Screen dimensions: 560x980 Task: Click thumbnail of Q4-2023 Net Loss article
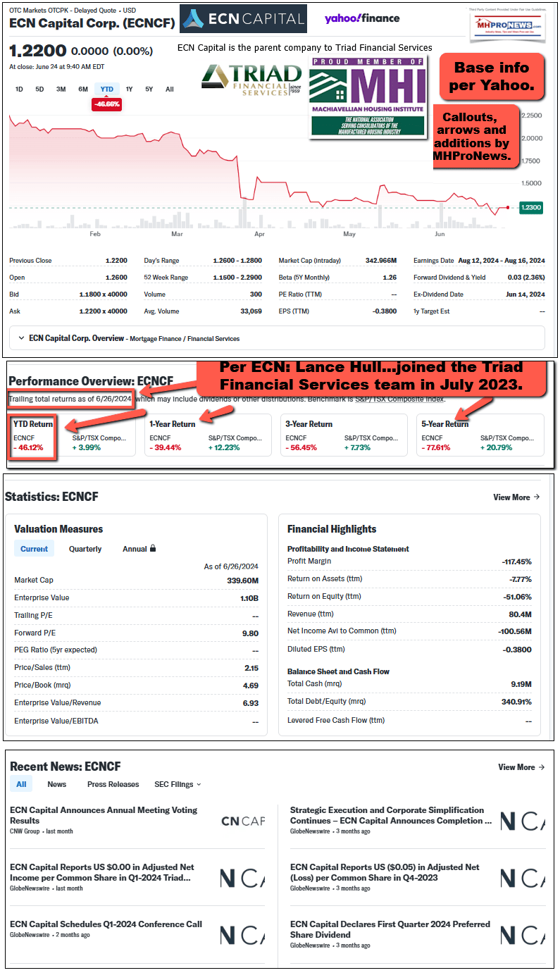tap(523, 878)
